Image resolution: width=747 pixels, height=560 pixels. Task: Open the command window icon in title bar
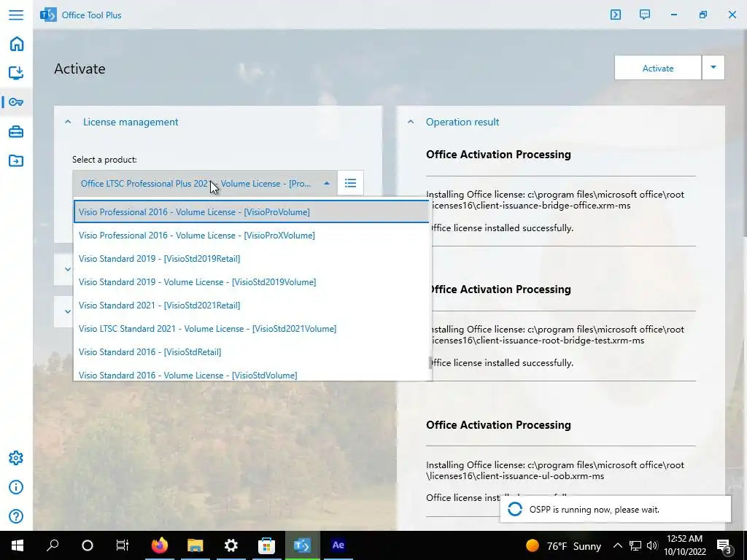616,15
